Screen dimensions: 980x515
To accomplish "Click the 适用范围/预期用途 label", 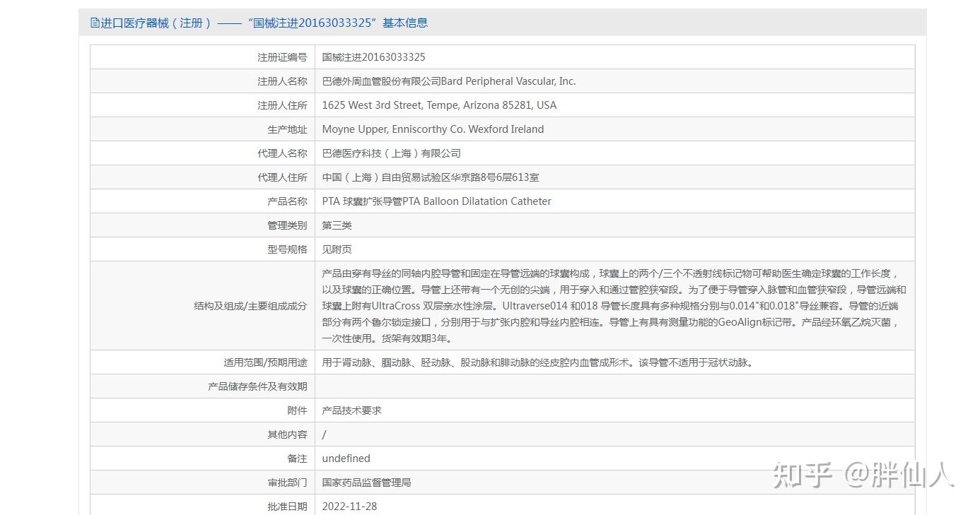I will 265,362.
